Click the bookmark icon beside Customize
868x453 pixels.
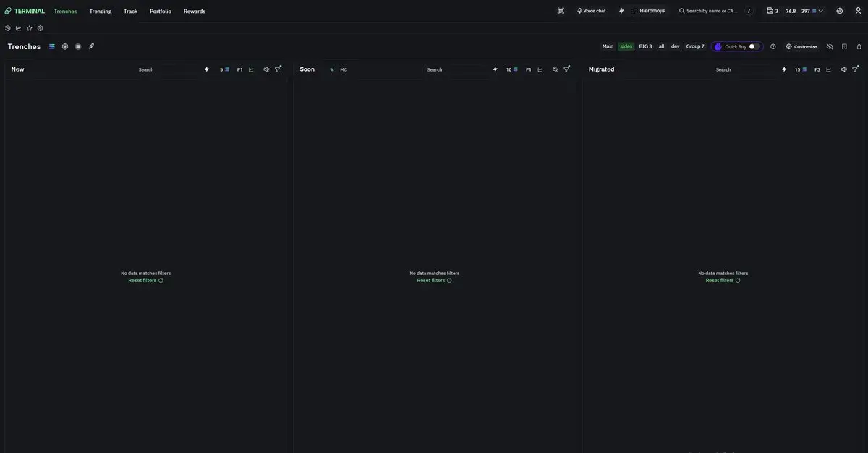pos(844,46)
